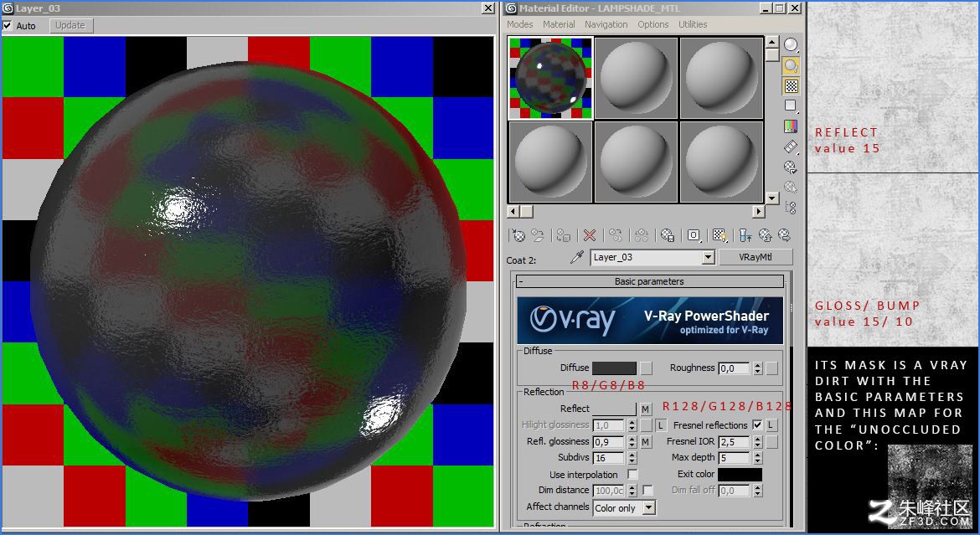The height and width of the screenshot is (535, 980).
Task: Toggle Auto checkbox in Layer_03 window
Action: pyautogui.click(x=7, y=26)
